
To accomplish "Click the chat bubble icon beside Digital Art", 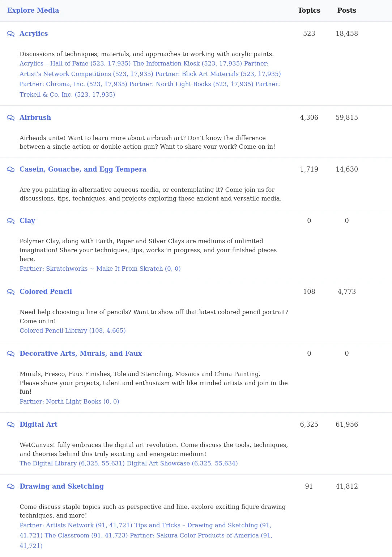I will pyautogui.click(x=11, y=425).
